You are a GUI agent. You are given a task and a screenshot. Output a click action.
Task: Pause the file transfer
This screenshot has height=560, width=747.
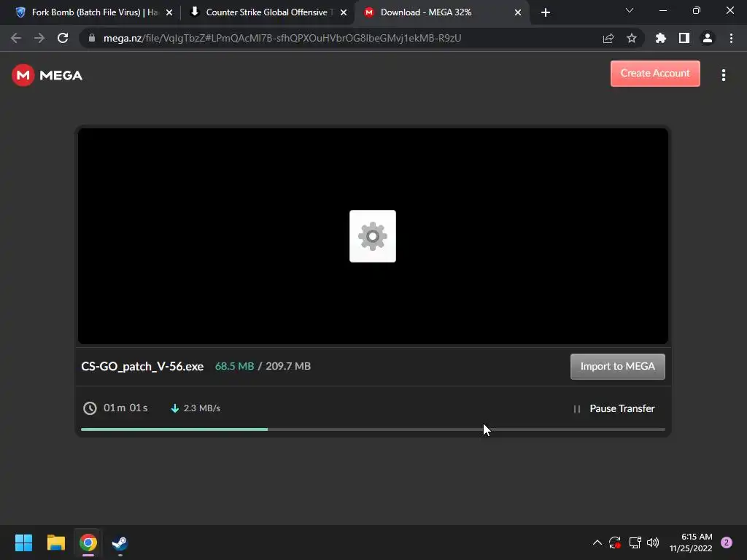click(614, 408)
